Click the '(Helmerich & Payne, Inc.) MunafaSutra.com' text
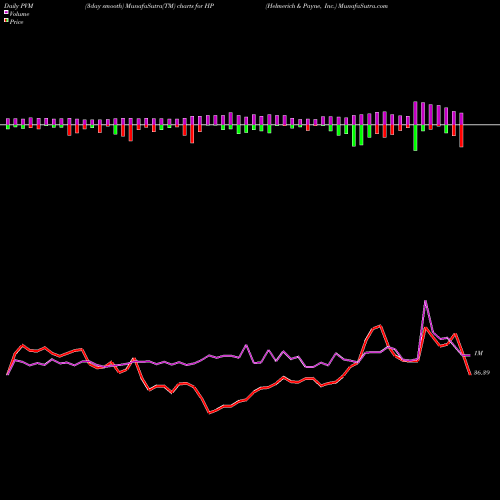500x500 pixels. 327,6
